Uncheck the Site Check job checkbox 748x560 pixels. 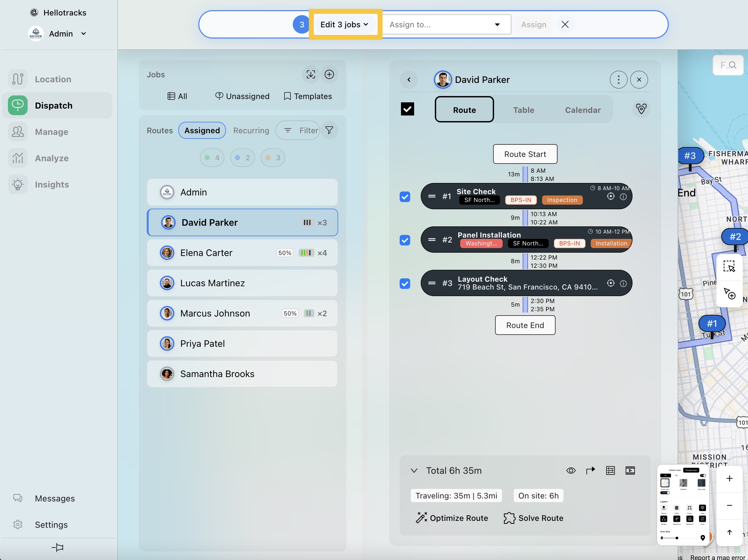(405, 196)
